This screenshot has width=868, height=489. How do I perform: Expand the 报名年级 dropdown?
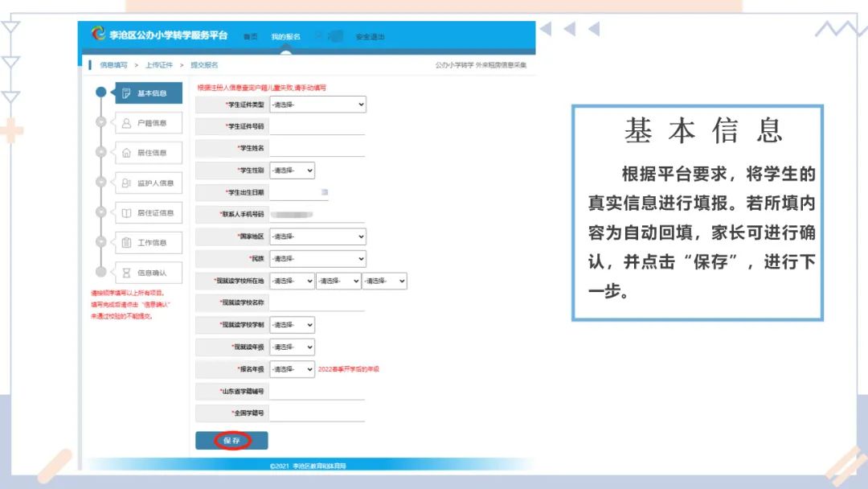292,368
